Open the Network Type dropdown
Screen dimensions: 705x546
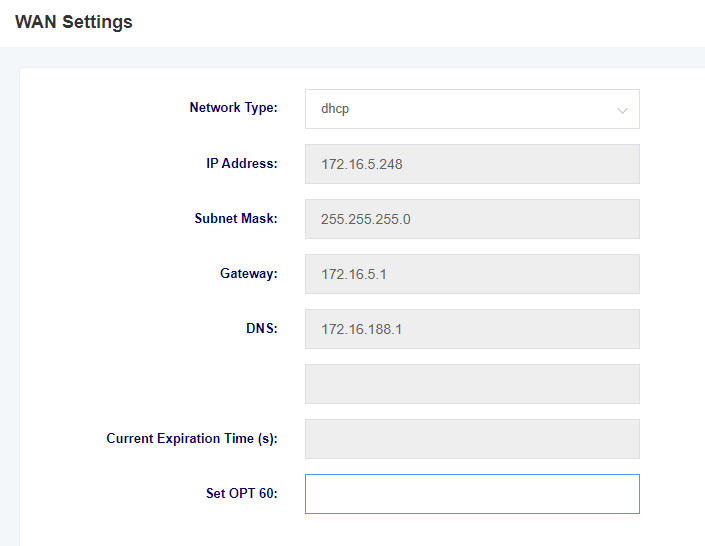tap(472, 109)
